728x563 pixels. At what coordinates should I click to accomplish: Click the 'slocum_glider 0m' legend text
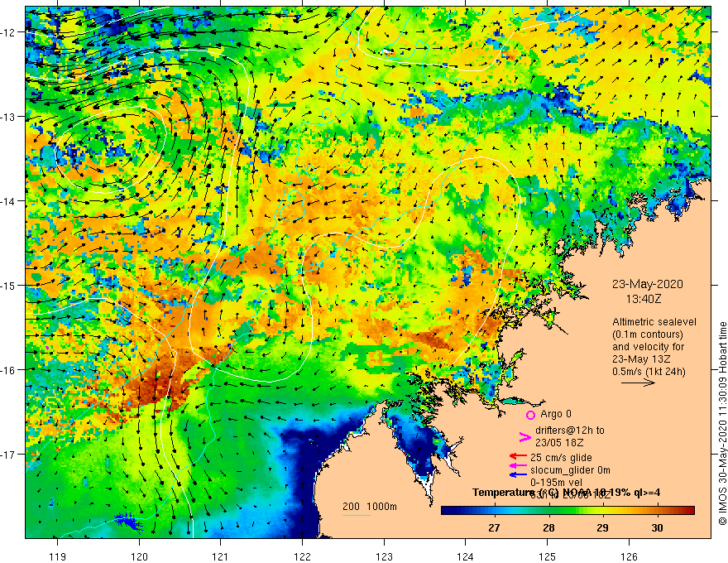coord(570,470)
